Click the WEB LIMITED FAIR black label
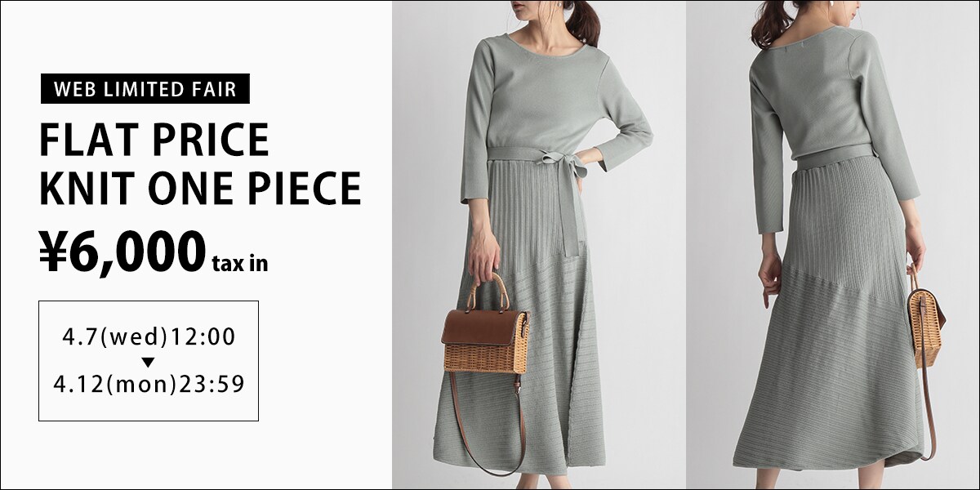 [145, 89]
